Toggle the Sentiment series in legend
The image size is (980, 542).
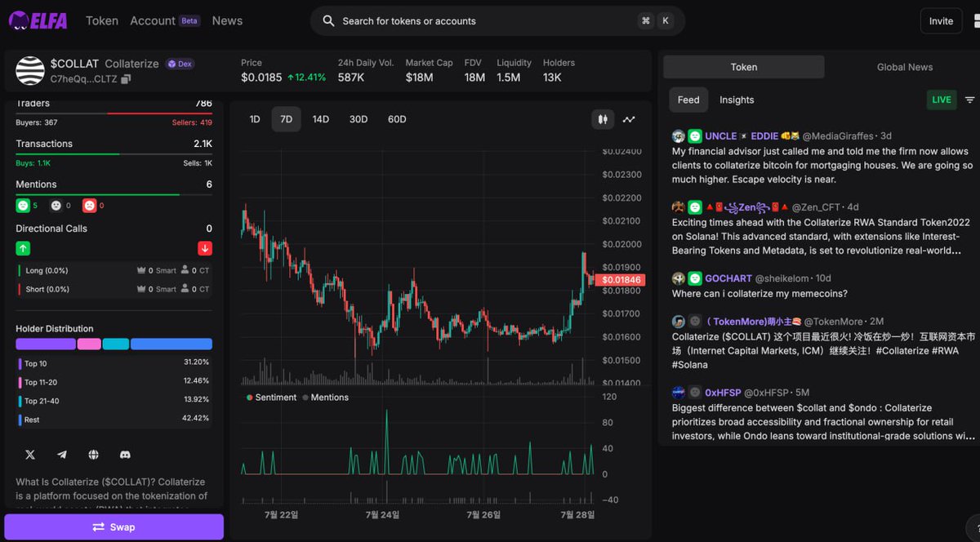point(271,398)
